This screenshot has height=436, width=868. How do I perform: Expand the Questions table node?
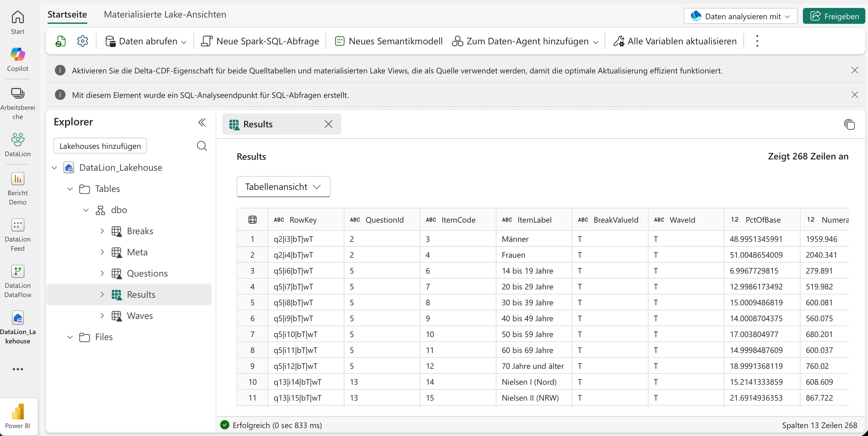click(x=102, y=274)
